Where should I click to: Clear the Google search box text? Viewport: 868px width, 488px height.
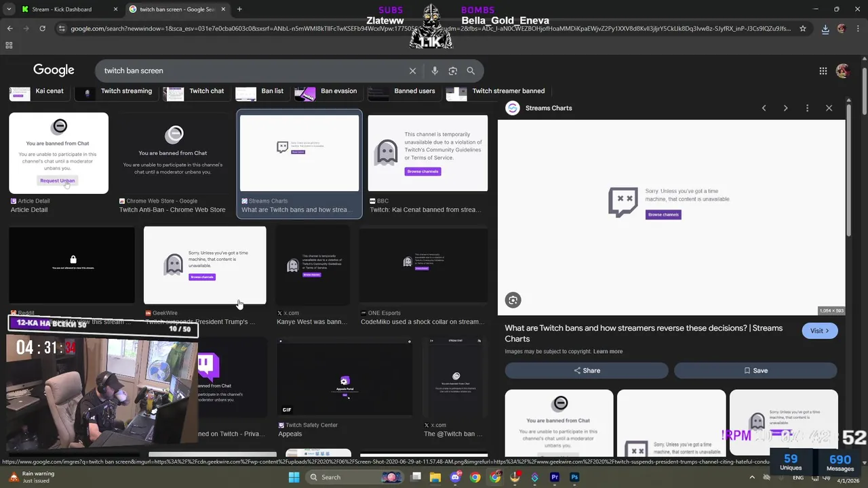tap(412, 70)
